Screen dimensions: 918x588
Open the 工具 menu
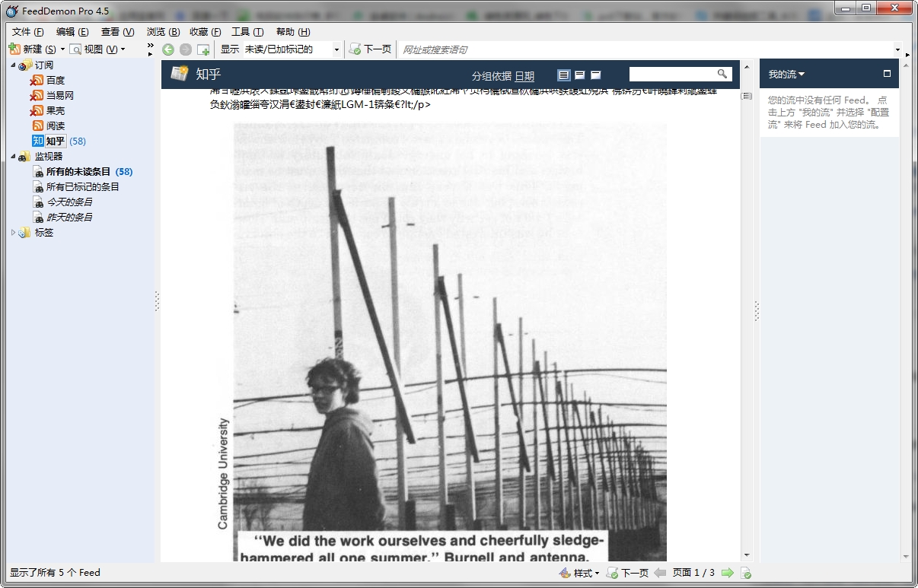pos(247,31)
